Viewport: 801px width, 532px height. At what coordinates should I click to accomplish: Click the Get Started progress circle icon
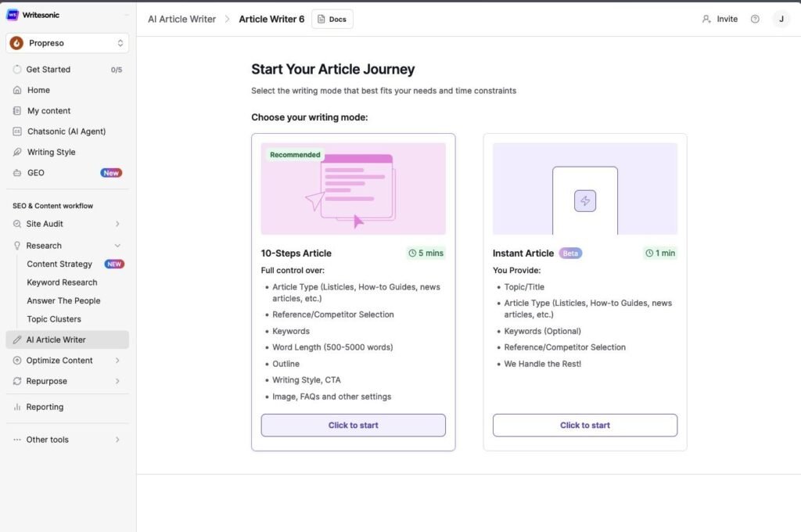(x=17, y=70)
